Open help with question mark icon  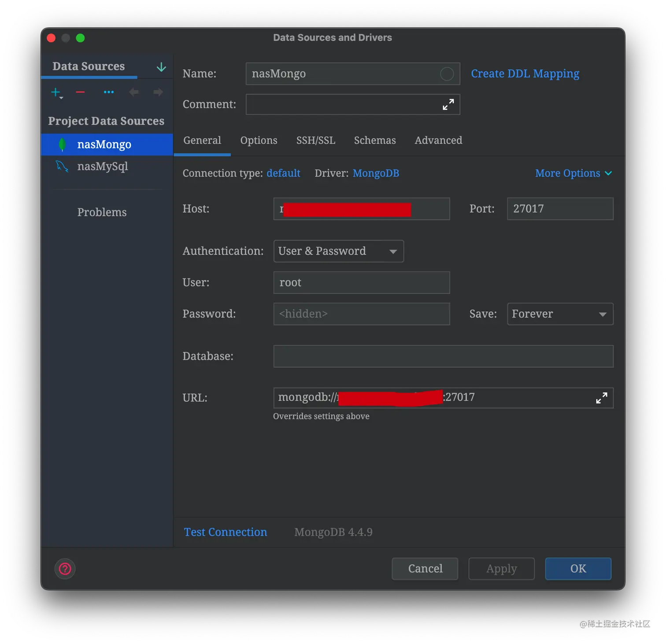[65, 569]
